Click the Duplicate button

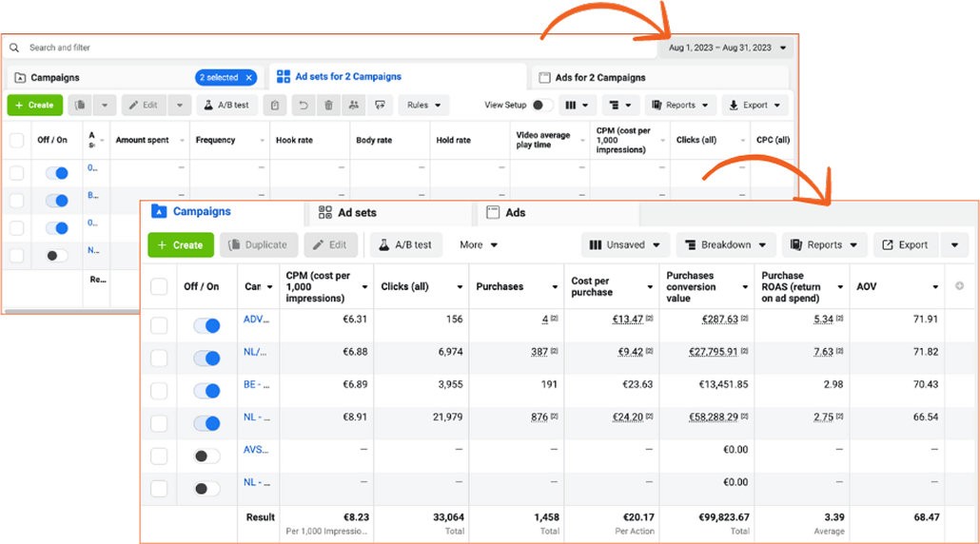[x=258, y=244]
